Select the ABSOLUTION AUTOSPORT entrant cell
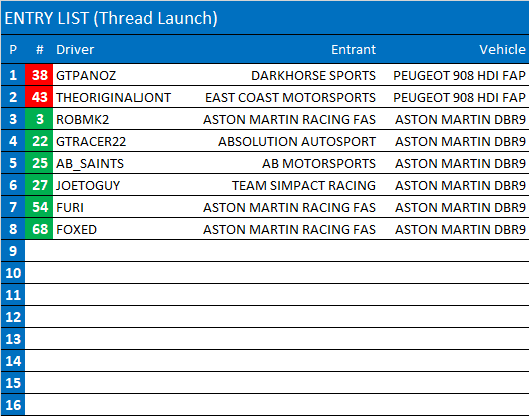 pyautogui.click(x=297, y=141)
